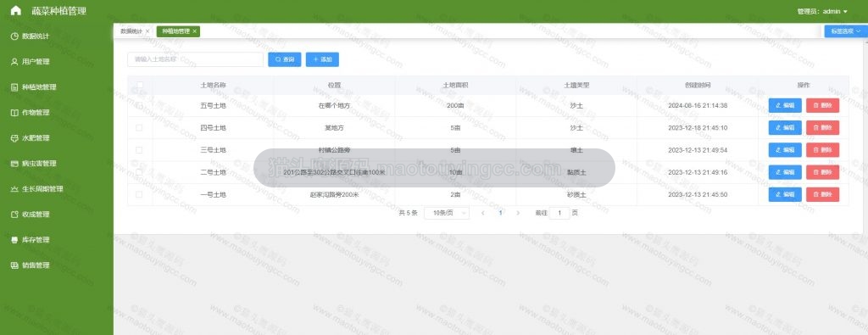Switch to the 数据统计 tab
Screen dimensions: 868x335
click(x=131, y=31)
